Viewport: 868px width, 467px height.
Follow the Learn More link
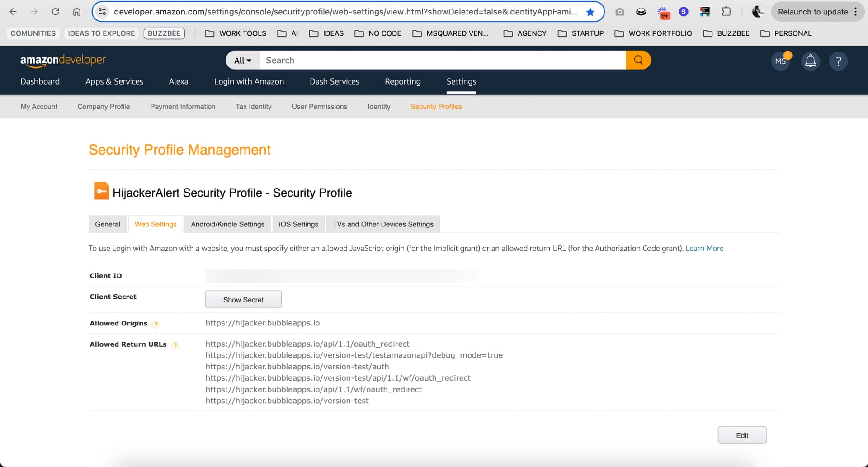[704, 248]
